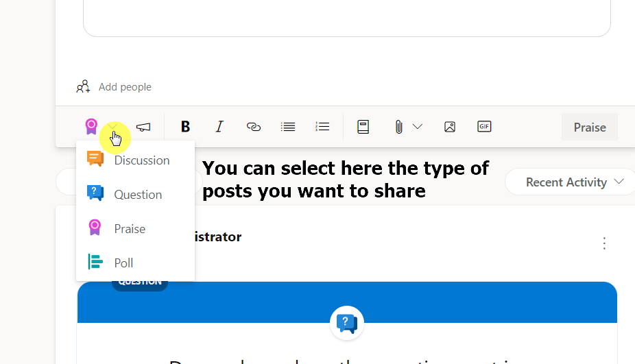
Task: Expand attachment options chevron
Action: tap(418, 127)
